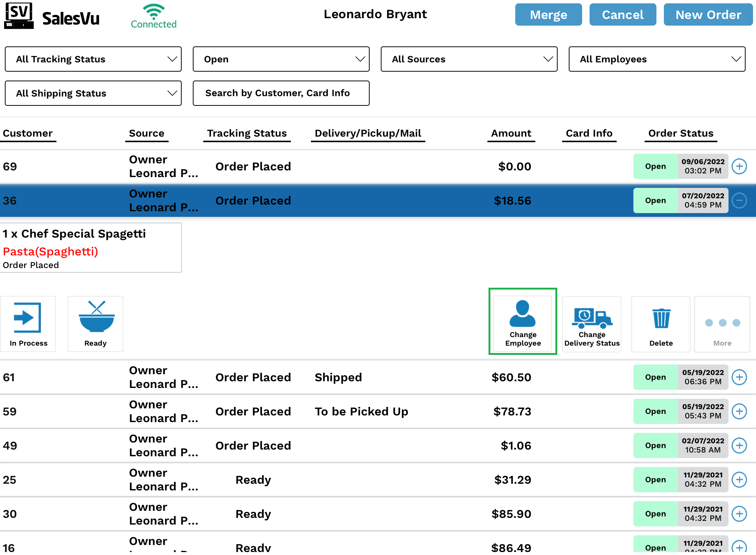The width and height of the screenshot is (756, 555).
Task: Click the Change Employee icon
Action: [x=523, y=321]
